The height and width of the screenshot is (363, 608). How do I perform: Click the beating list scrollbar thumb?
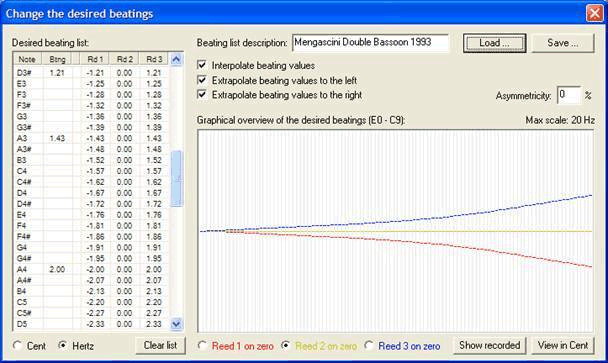pyautogui.click(x=176, y=179)
